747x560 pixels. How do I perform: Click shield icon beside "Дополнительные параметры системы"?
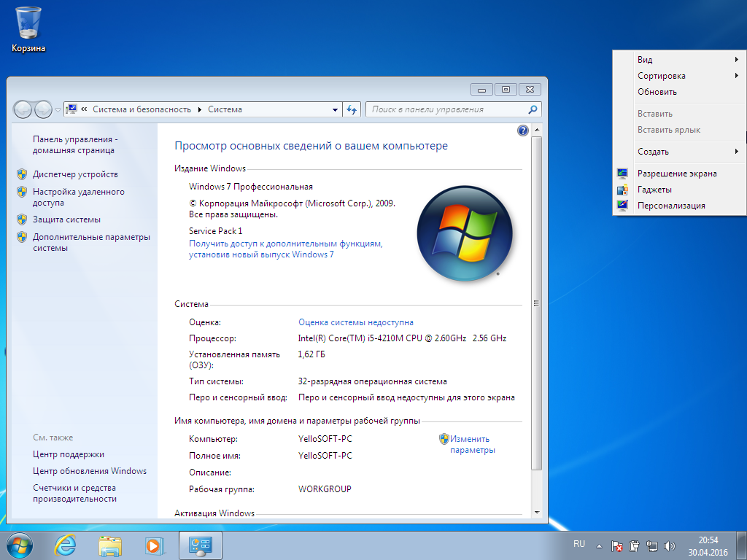pyautogui.click(x=22, y=237)
